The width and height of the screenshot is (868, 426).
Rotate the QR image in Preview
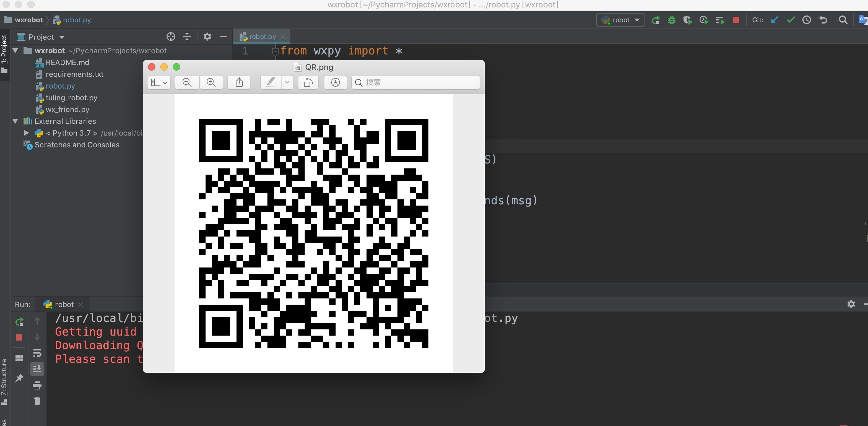[308, 83]
